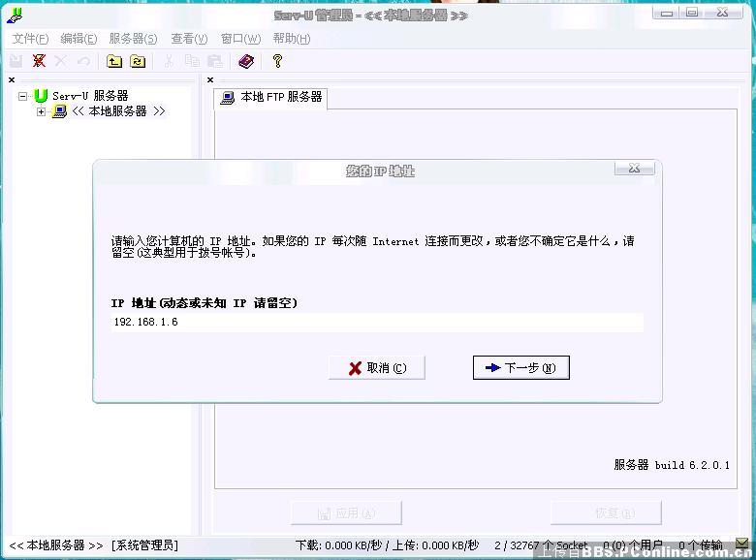Click the Serv-U app icon in title bar
Image resolution: width=756 pixels, height=560 pixels.
[x=14, y=15]
